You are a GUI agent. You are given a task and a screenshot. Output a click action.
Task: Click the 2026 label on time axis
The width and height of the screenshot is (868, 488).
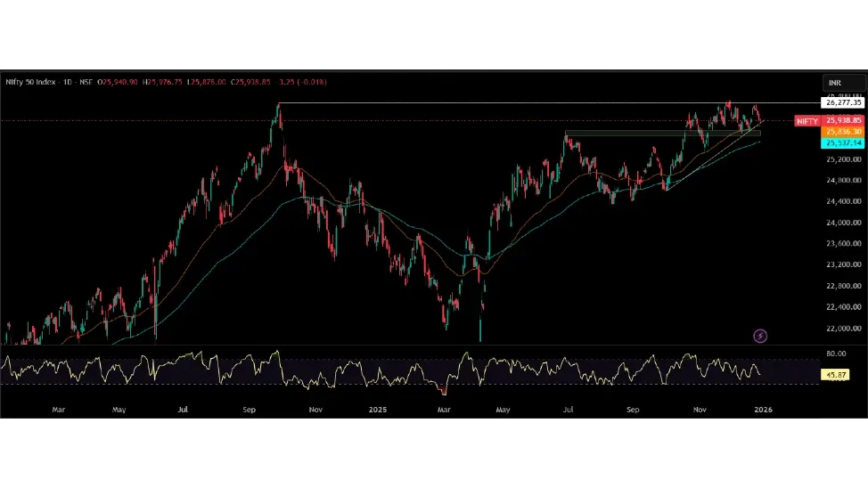point(763,410)
